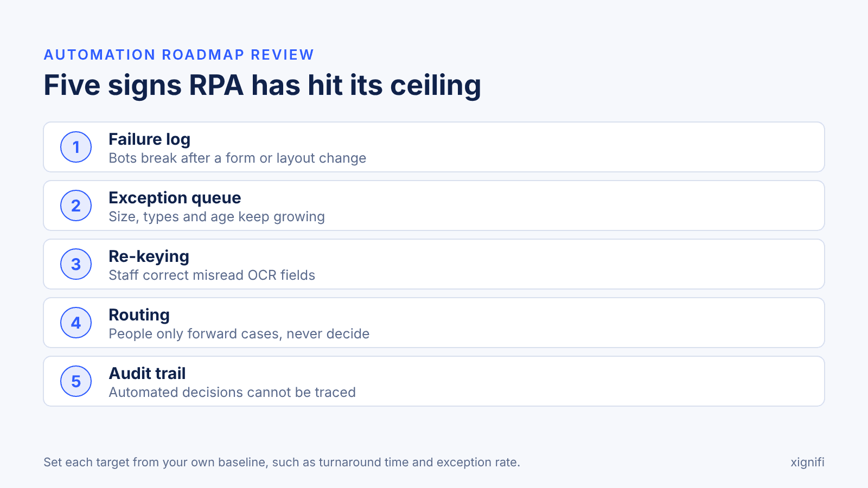Click 'Automated decisions cannot be traced'

point(233,393)
